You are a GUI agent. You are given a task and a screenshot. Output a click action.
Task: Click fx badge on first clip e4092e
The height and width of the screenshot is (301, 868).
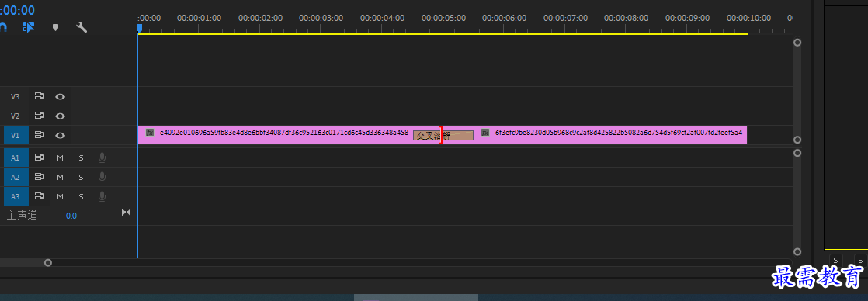150,132
